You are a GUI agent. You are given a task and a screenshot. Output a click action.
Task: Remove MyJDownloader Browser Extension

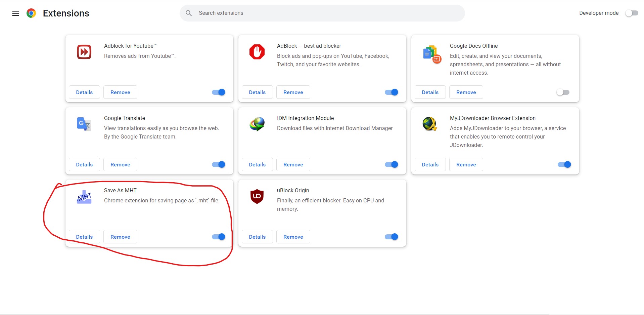point(466,164)
